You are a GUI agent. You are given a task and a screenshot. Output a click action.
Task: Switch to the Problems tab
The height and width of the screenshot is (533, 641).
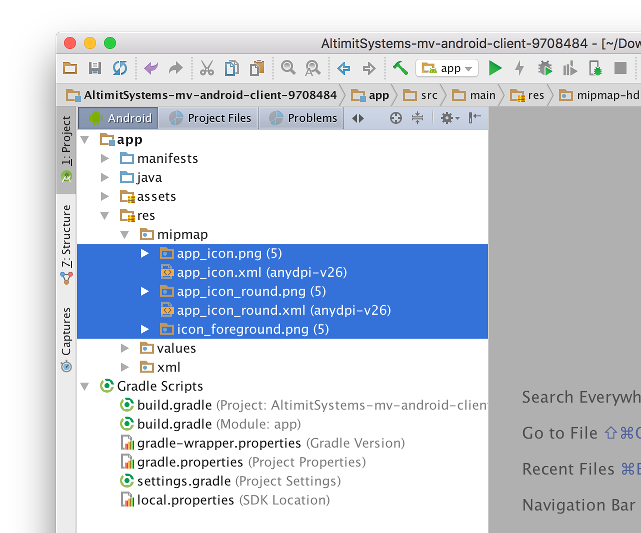(301, 118)
